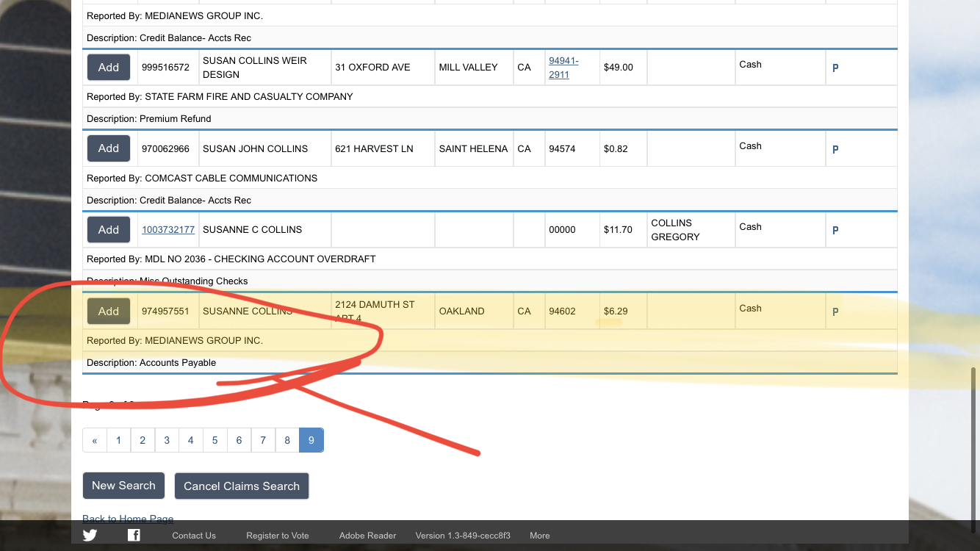Open ZIP link 94941-2911
This screenshot has height=551, width=980.
pyautogui.click(x=563, y=68)
